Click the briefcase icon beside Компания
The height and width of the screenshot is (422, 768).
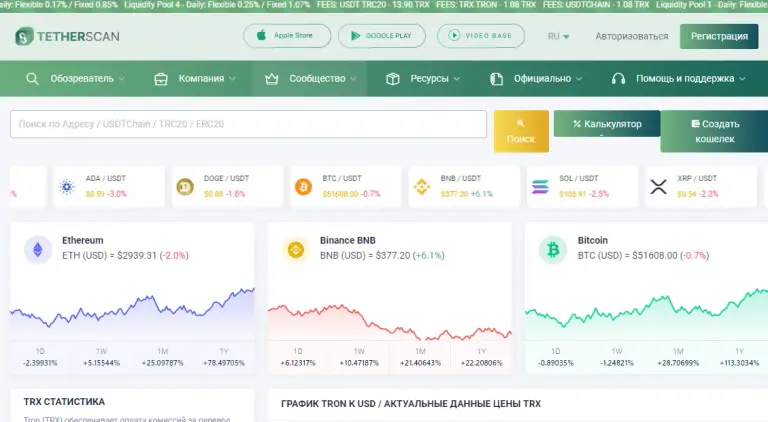[x=161, y=79]
